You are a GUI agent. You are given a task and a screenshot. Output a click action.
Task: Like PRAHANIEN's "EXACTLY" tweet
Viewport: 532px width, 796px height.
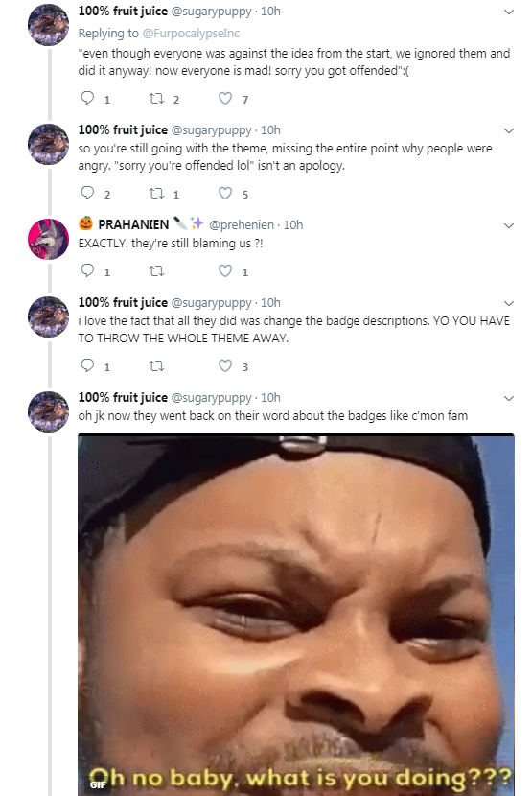pos(225,271)
